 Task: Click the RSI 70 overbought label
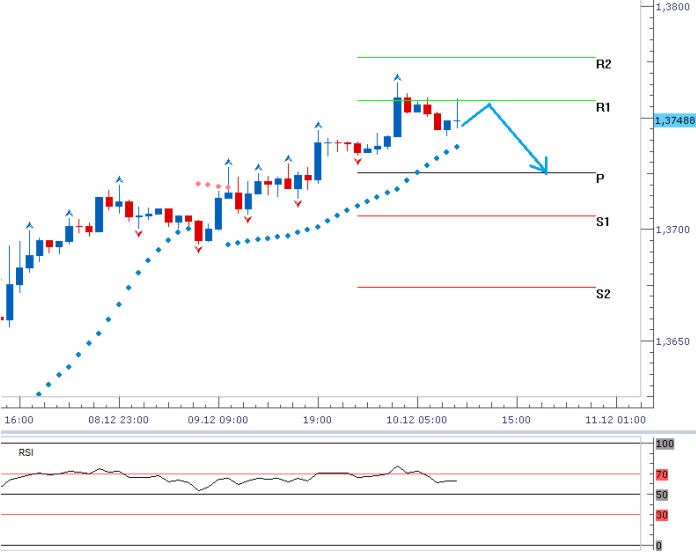click(x=662, y=475)
